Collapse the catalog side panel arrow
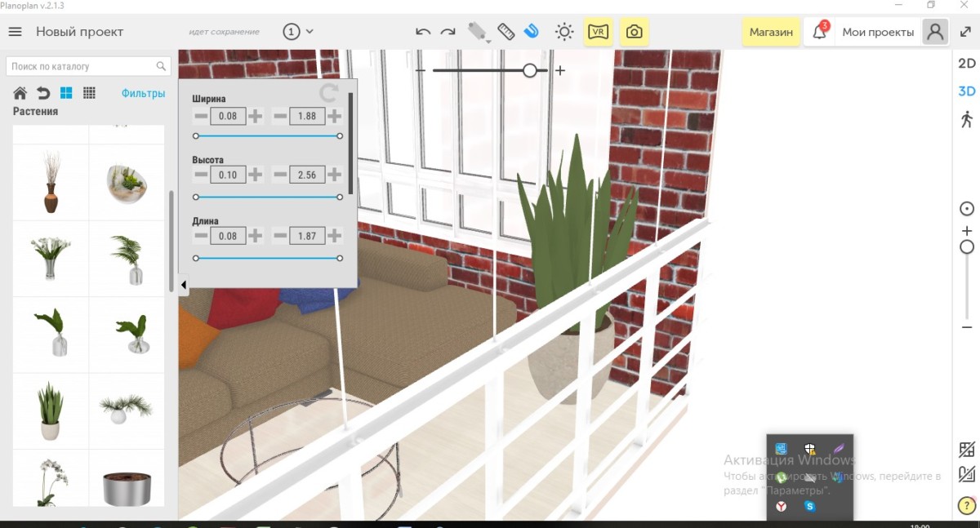This screenshot has width=980, height=528. [x=183, y=285]
